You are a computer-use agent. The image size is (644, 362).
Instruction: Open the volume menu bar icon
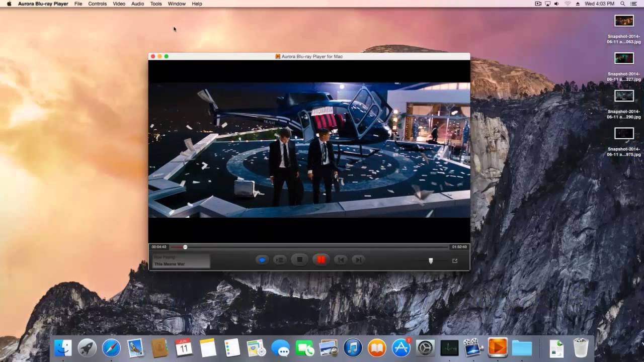(557, 4)
